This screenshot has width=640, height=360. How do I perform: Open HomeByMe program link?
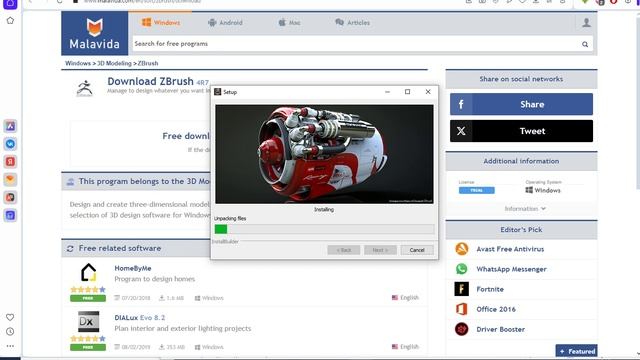tap(133, 268)
